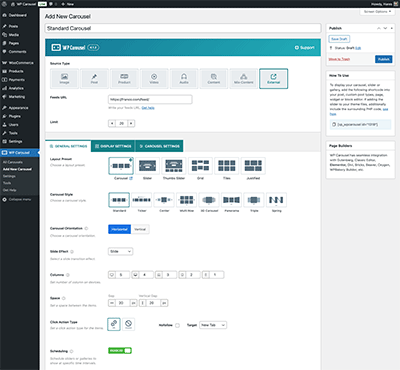
Task: Click the Save Draft button
Action: [339, 39]
